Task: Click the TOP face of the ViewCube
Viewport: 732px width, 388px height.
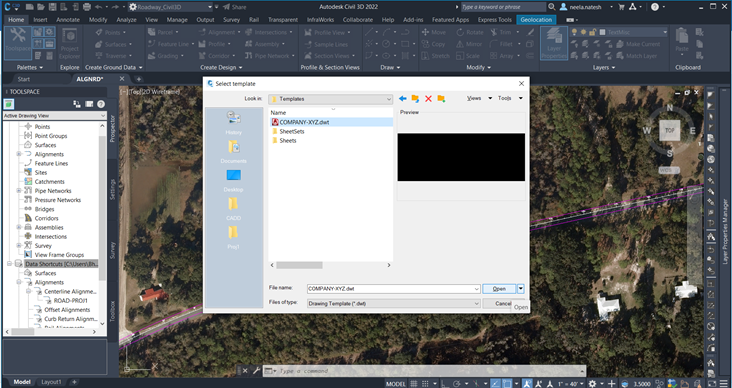Action: tap(669, 130)
